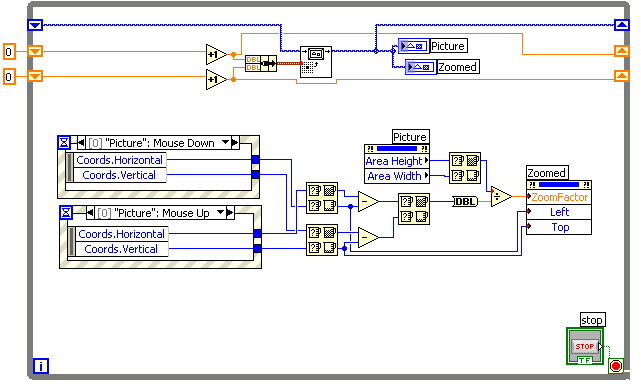Open the Mouse Down event case dropdown
641x392 pixels.
coord(225,142)
